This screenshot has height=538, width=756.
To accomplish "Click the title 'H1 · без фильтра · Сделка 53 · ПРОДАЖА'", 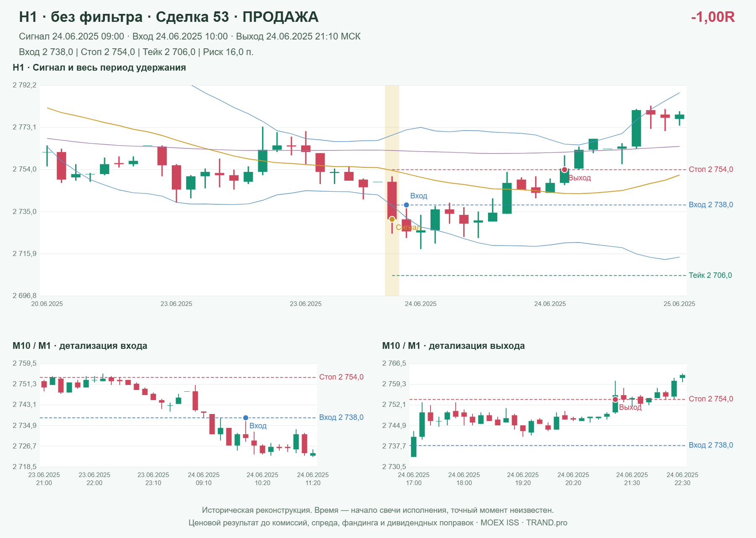I will (169, 17).
